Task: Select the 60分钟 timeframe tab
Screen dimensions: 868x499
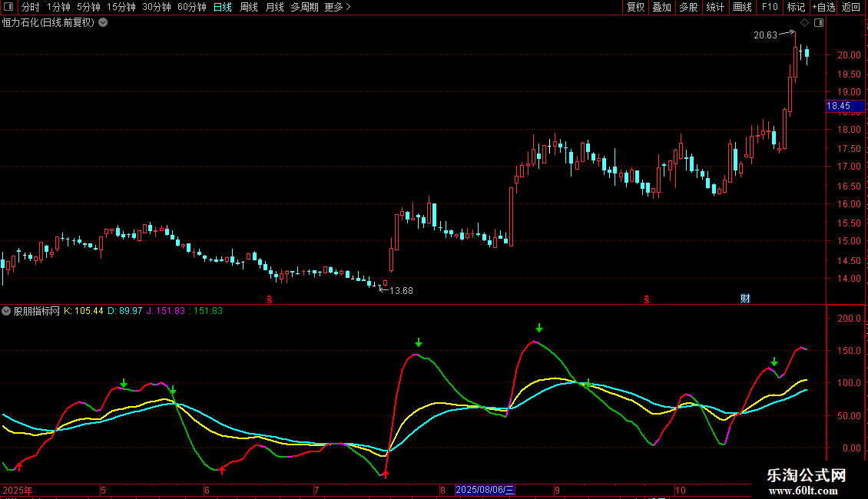Action: (191, 7)
